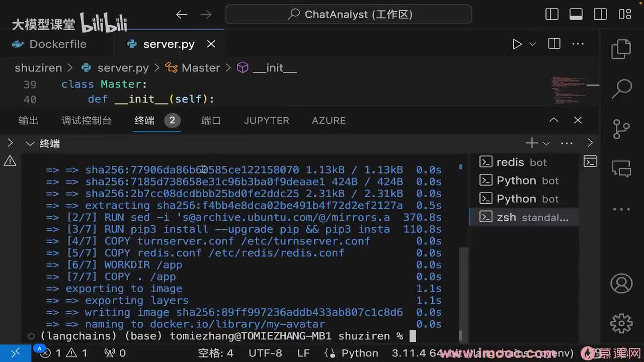Open the forwarded ports indicator showing 0

coord(115,353)
